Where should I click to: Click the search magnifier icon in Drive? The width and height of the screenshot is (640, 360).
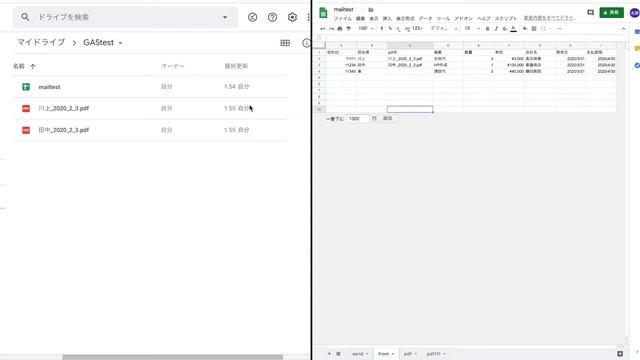(x=25, y=17)
